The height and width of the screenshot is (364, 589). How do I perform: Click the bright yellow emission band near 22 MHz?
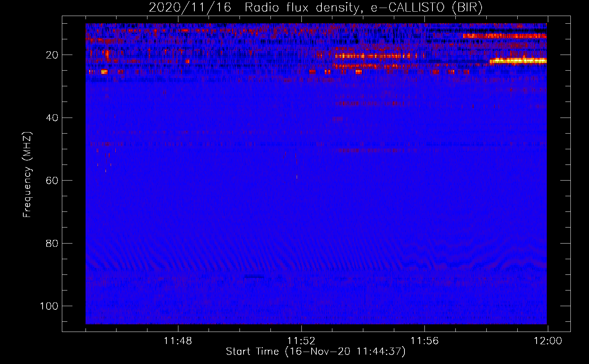(x=518, y=61)
